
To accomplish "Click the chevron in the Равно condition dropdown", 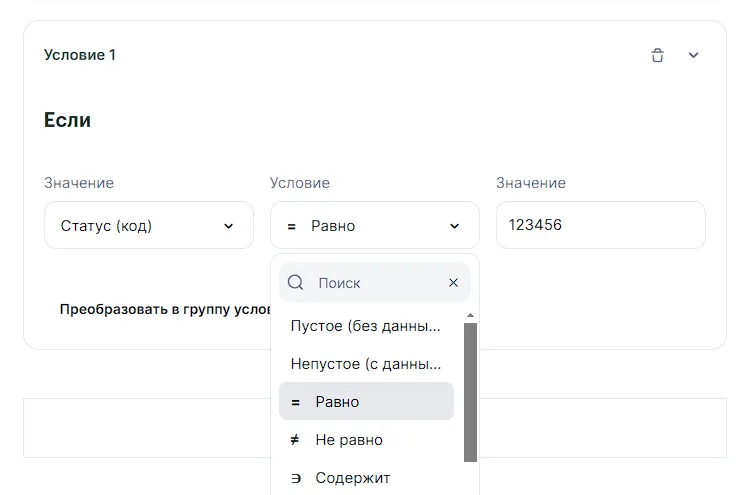I will (454, 227).
